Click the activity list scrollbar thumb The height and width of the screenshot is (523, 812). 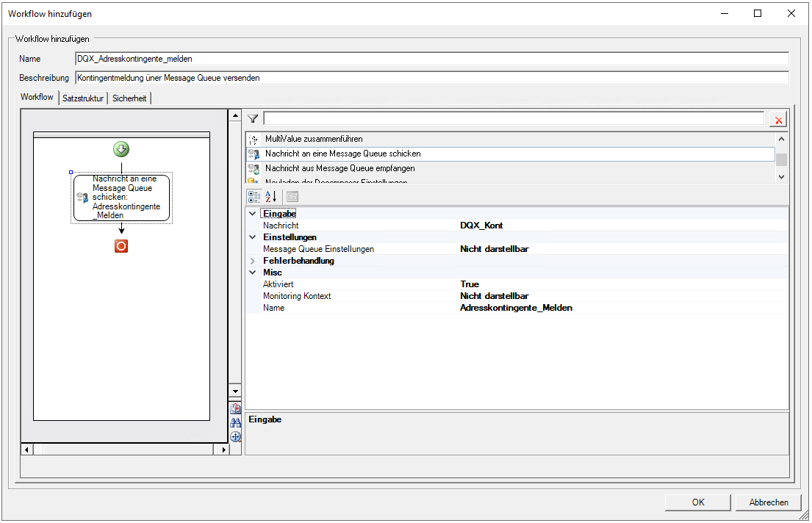781,159
